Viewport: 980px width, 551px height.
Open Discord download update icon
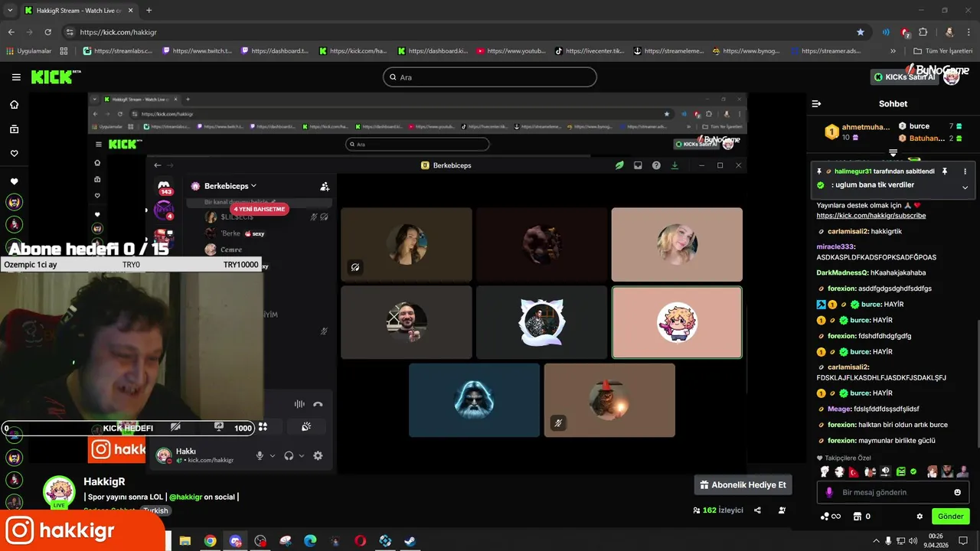click(675, 165)
